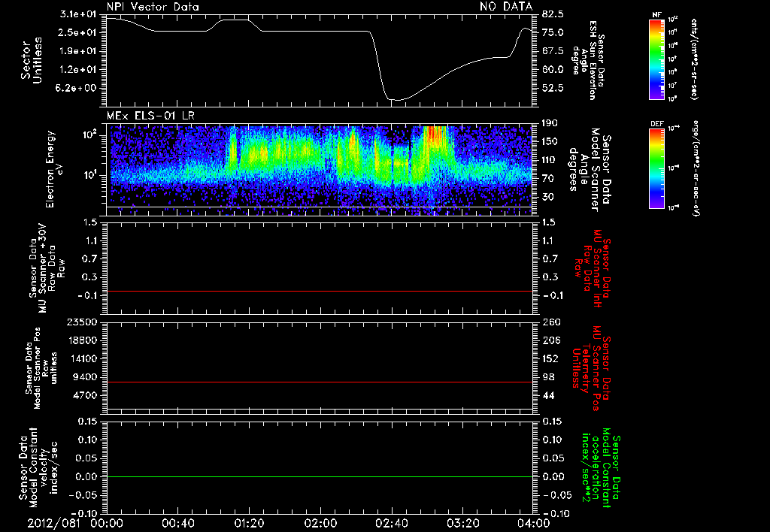
Task: Click the "260" telemetry tick value
Action: [x=550, y=322]
